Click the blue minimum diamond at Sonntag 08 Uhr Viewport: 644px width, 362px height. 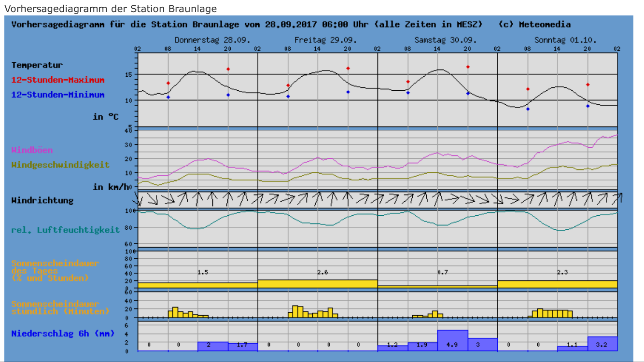pos(528,109)
